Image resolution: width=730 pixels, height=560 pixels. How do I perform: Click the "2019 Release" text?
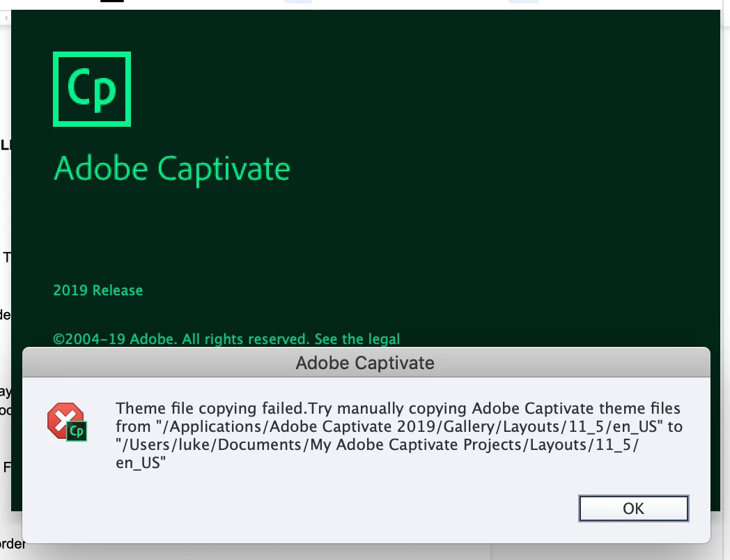click(x=98, y=290)
